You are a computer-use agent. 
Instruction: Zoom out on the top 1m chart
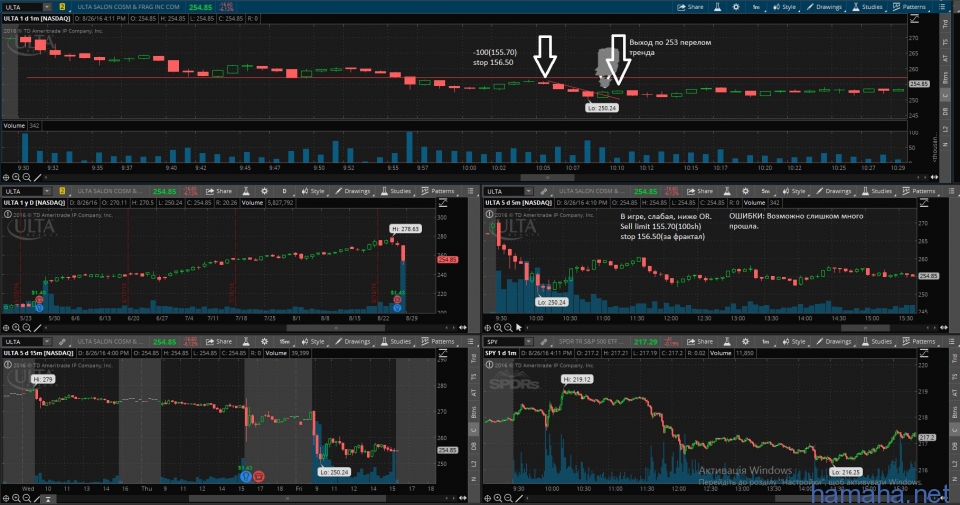click(27, 178)
